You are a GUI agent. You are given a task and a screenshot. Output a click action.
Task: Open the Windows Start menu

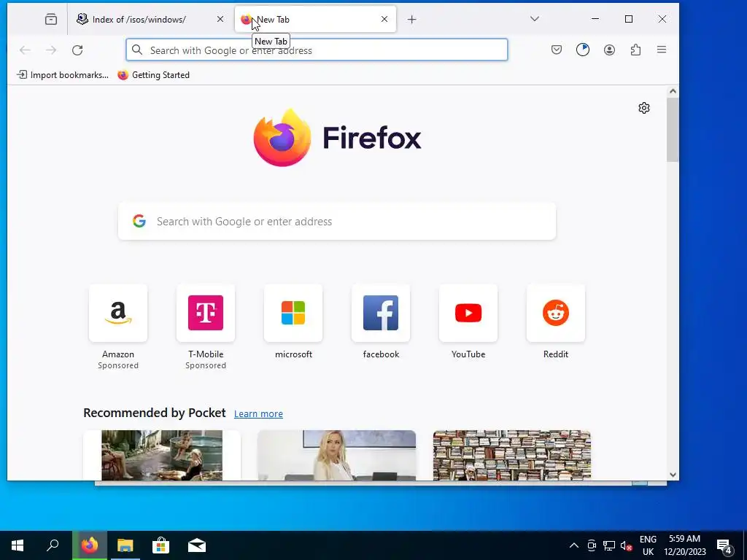coord(18,545)
